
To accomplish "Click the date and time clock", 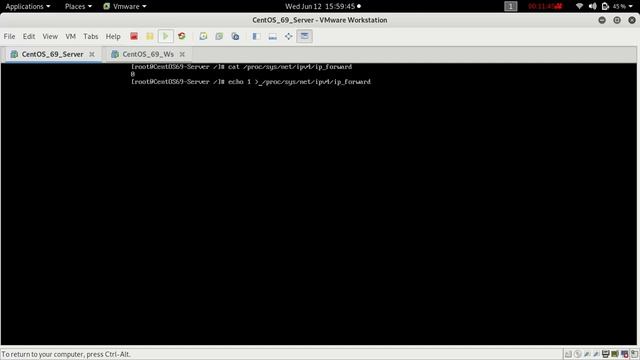I will coord(320,6).
